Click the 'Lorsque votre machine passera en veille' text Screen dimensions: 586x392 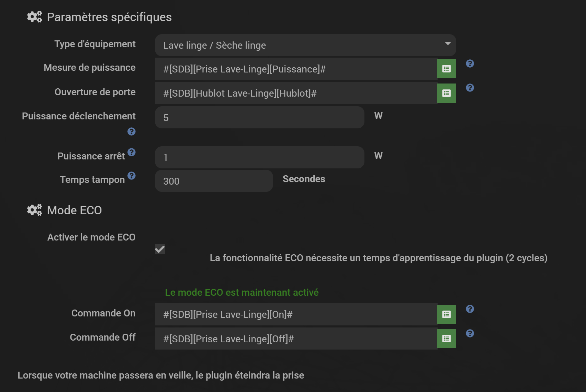(161, 375)
